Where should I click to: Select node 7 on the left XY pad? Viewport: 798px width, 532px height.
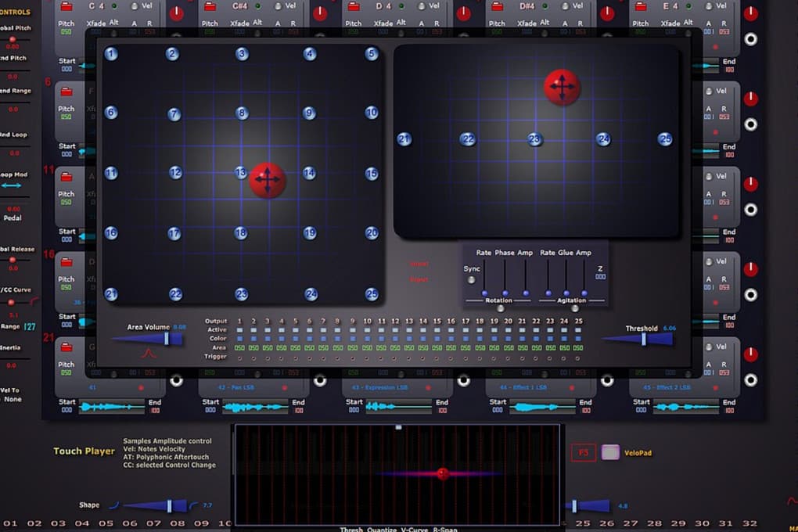tap(174, 114)
